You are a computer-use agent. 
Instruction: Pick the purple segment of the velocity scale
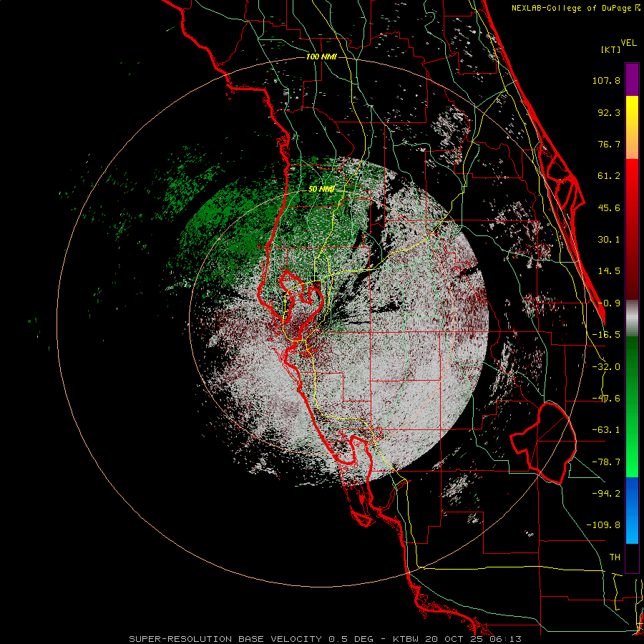pyautogui.click(x=632, y=79)
